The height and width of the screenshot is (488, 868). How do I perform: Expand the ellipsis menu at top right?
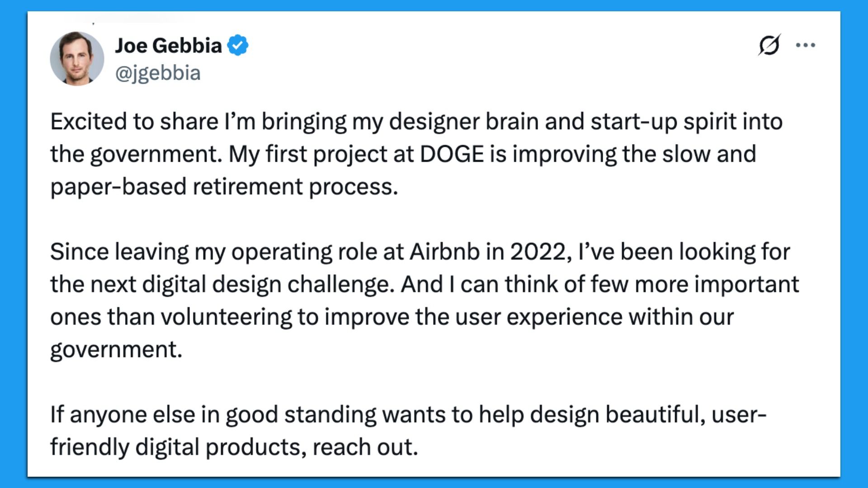[806, 45]
